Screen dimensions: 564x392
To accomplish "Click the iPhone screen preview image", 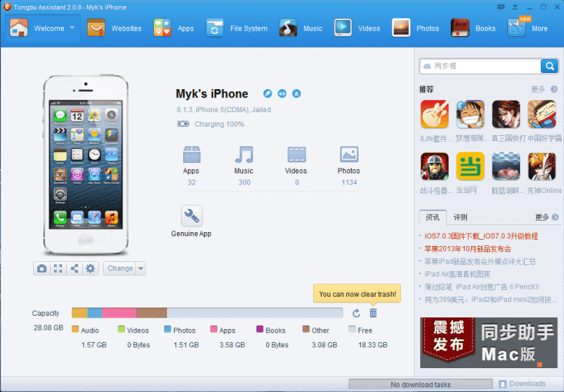I will pyautogui.click(x=85, y=164).
